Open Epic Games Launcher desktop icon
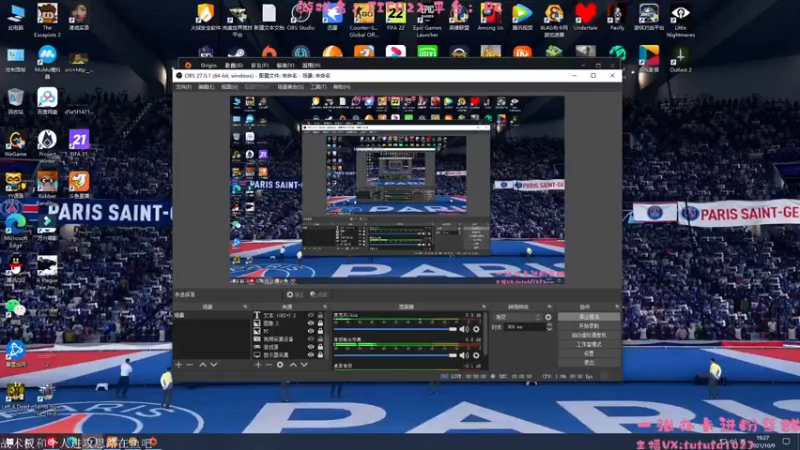This screenshot has width=800, height=450. point(427,20)
